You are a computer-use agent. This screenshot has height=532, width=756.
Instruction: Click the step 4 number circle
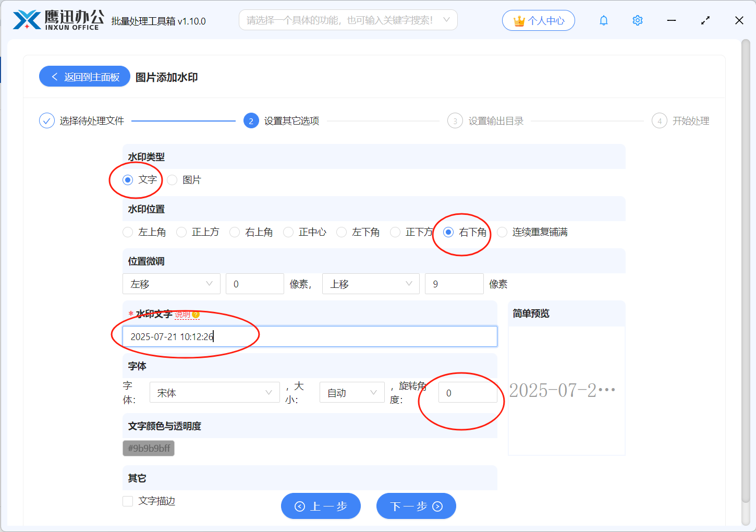[x=660, y=121]
